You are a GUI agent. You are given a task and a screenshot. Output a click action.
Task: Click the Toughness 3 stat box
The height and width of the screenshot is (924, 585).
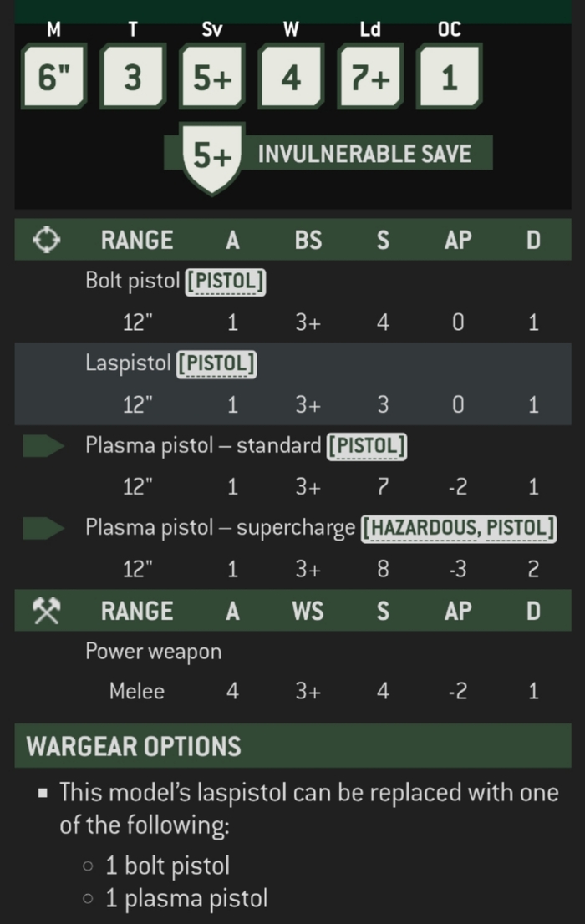tap(133, 77)
